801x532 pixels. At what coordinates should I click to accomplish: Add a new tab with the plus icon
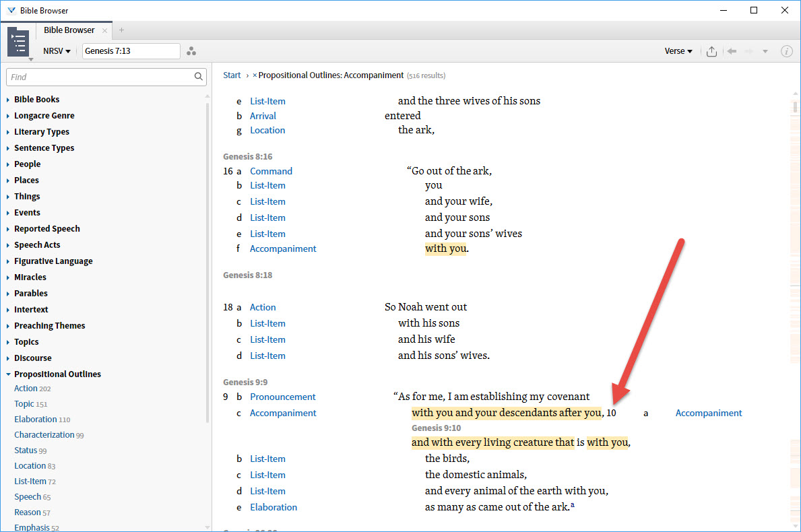[121, 30]
